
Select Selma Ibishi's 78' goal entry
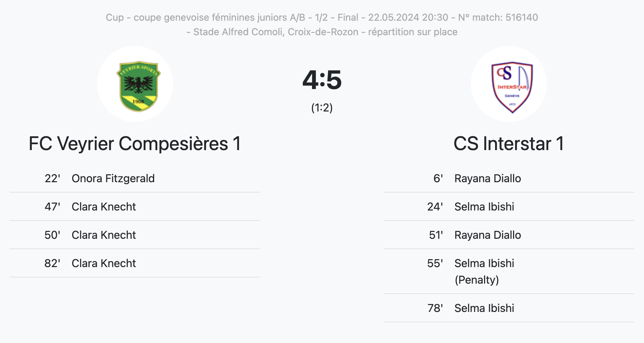484,308
